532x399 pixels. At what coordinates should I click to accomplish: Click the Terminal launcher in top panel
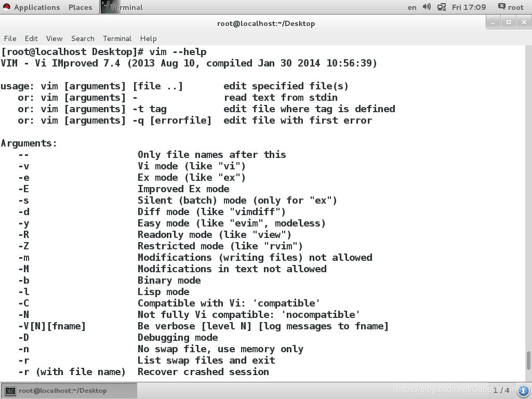tap(122, 7)
